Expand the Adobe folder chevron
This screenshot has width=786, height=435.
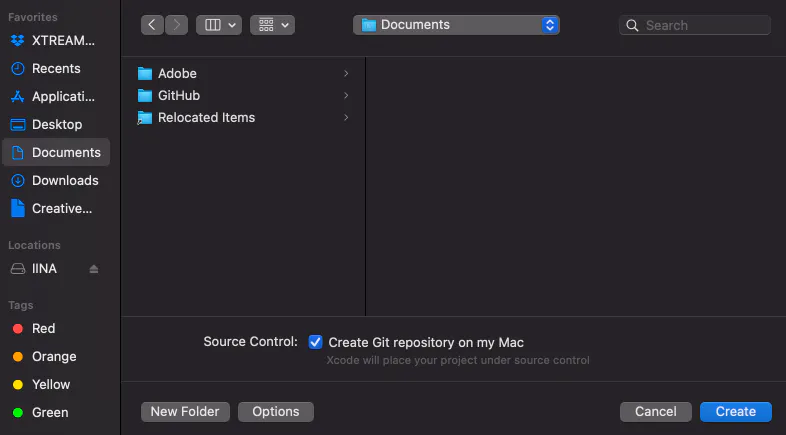(x=346, y=74)
